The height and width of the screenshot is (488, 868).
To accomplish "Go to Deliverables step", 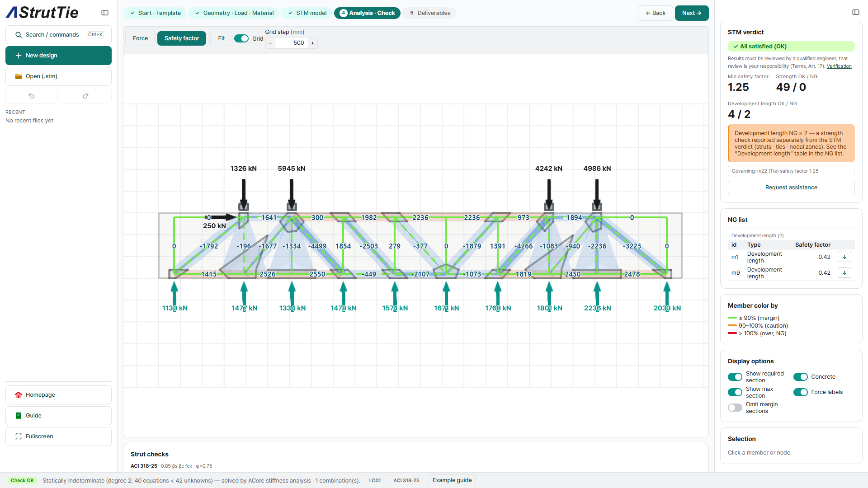I will point(430,13).
